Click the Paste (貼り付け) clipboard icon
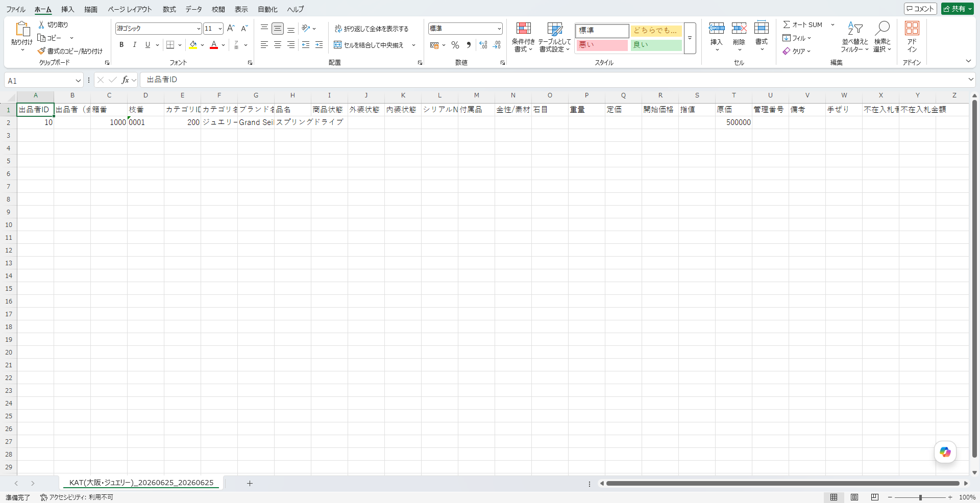980x503 pixels. coord(22,29)
